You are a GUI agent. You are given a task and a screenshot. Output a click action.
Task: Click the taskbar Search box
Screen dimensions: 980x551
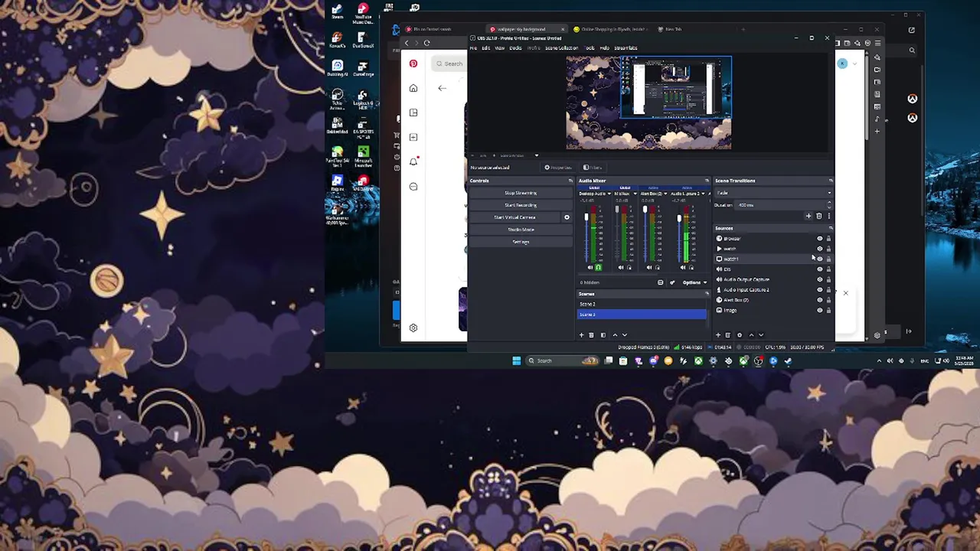tap(563, 361)
